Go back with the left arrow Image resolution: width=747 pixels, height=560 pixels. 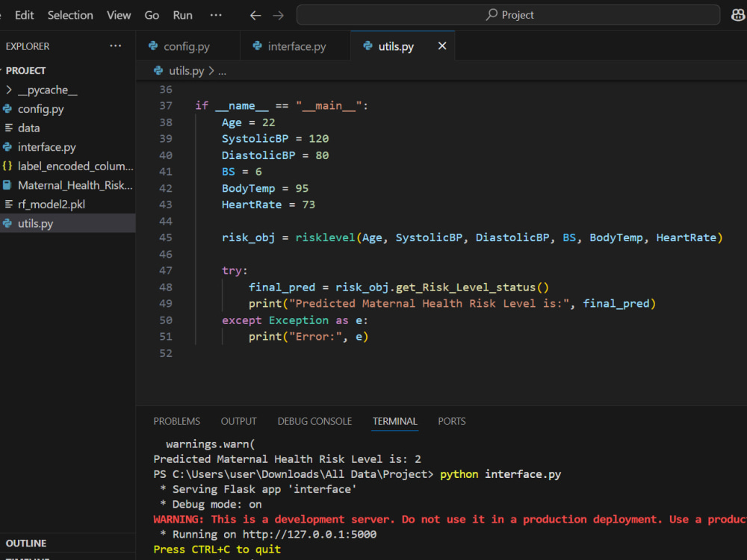(255, 16)
